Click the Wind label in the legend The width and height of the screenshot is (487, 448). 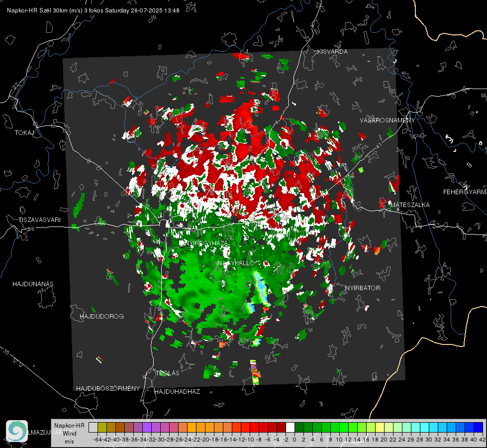[70, 434]
